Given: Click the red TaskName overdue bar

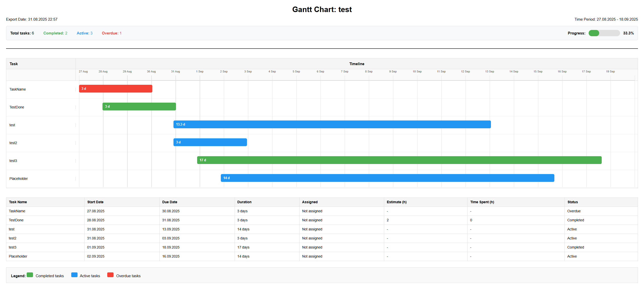Looking at the screenshot, I should pyautogui.click(x=116, y=89).
